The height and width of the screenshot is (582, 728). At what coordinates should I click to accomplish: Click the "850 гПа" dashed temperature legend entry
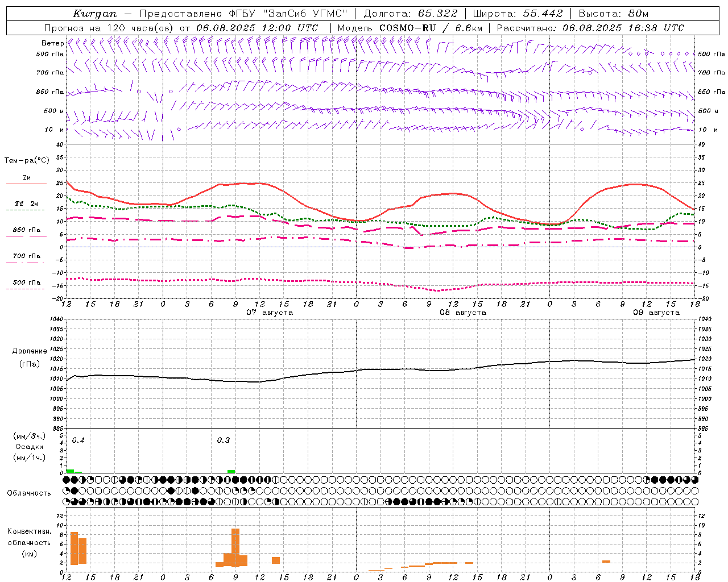(x=27, y=232)
